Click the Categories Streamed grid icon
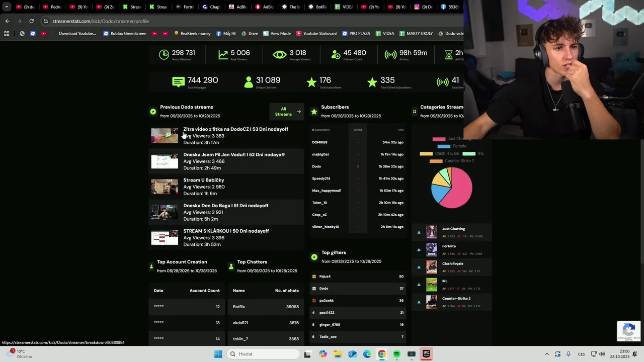Image resolution: width=644 pixels, height=362 pixels. [415, 112]
